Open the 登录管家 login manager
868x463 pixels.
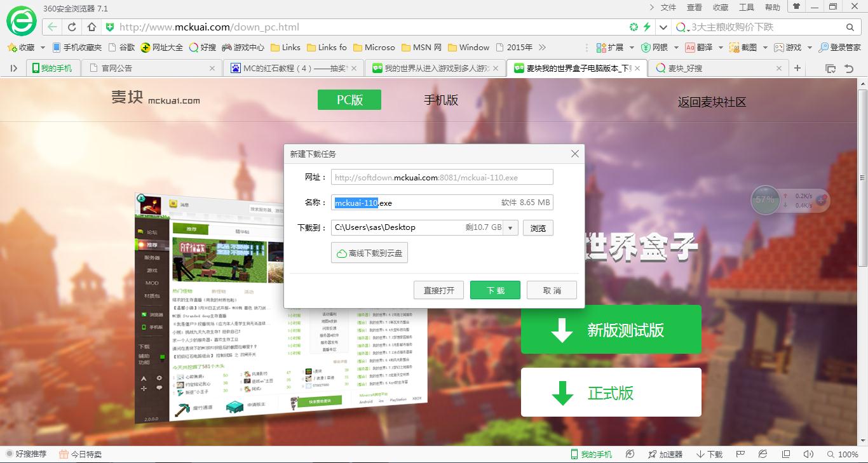coord(840,48)
